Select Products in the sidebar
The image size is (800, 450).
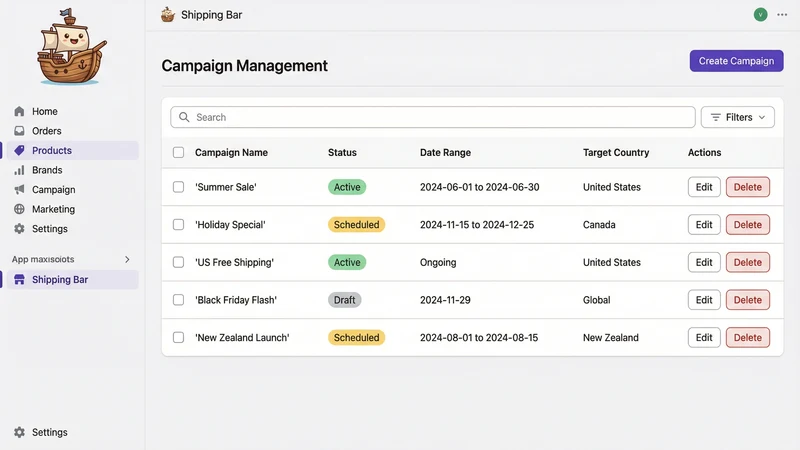tap(72, 151)
